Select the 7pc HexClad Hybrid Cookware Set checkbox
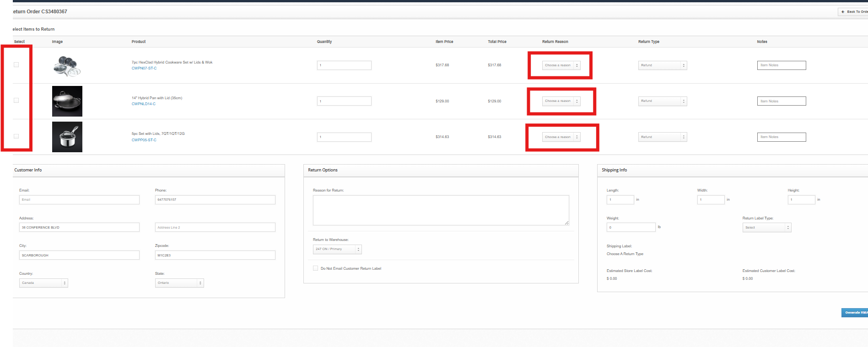 16,65
